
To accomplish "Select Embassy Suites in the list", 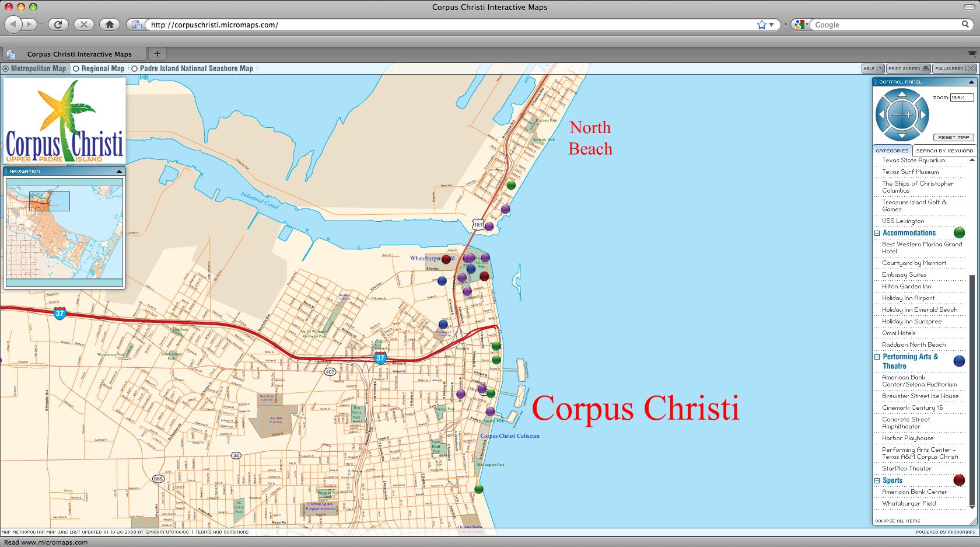I will tap(904, 274).
